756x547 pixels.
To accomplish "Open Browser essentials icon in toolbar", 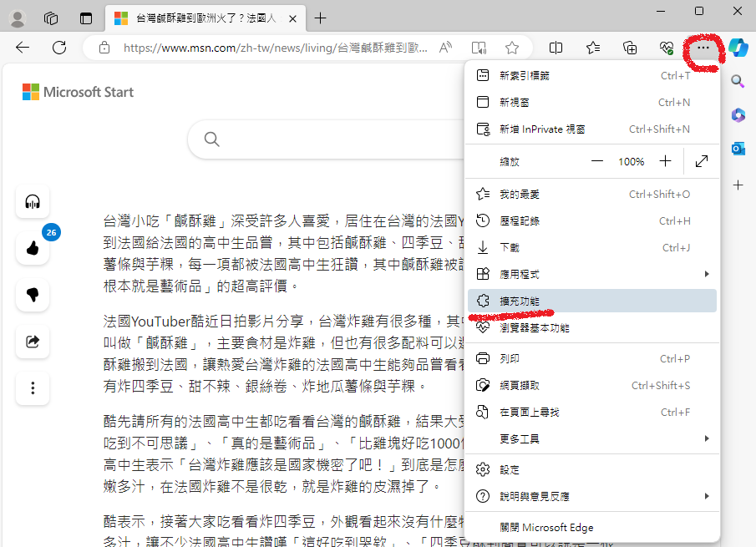I will point(667,48).
